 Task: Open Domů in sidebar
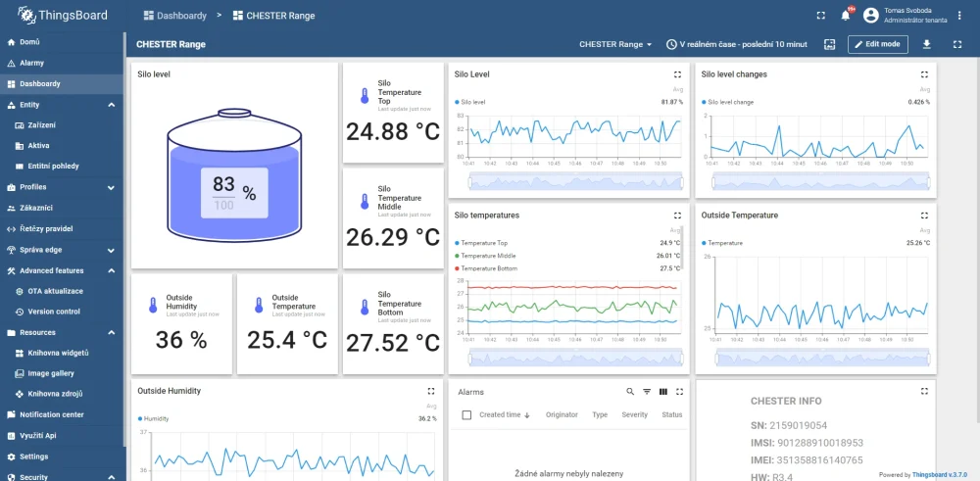click(x=63, y=42)
